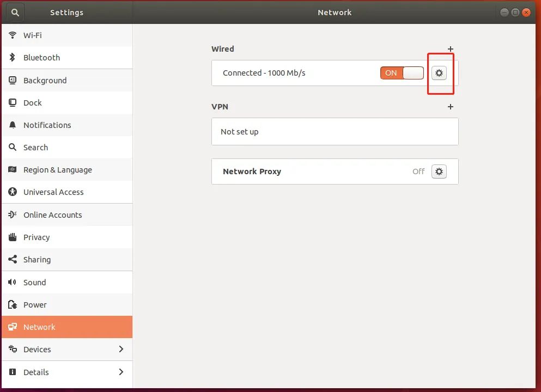Click the Search magnifier icon in sidebar list
The image size is (541, 392).
(13, 147)
